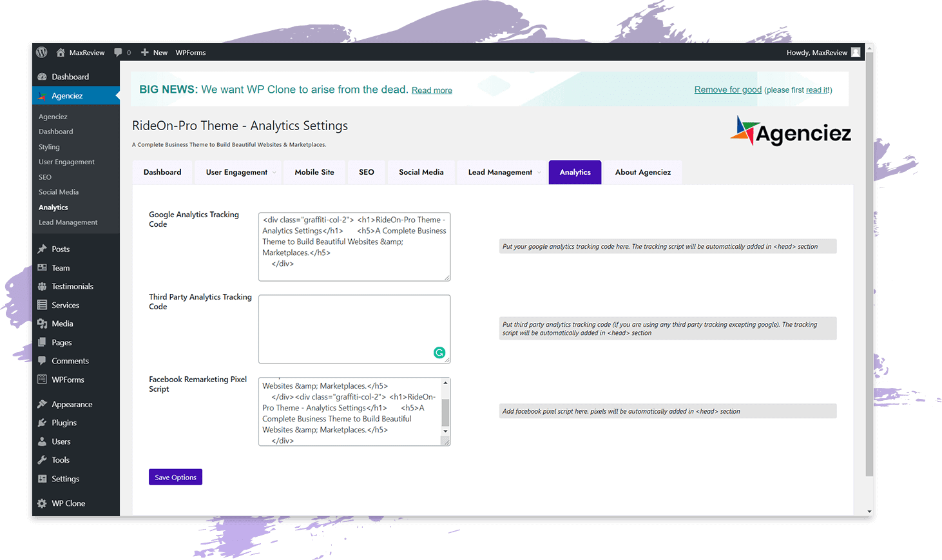Switch to the SEO tab
This screenshot has width=942, height=560.
[x=367, y=172]
